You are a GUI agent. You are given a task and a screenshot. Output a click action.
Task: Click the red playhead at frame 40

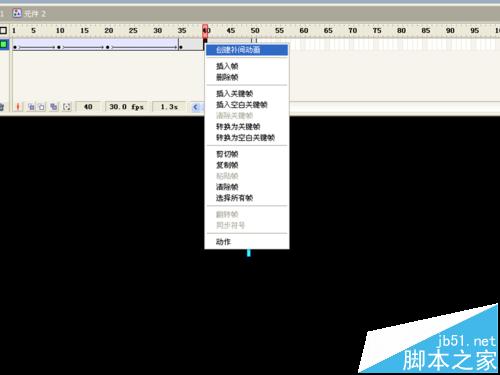click(x=205, y=31)
